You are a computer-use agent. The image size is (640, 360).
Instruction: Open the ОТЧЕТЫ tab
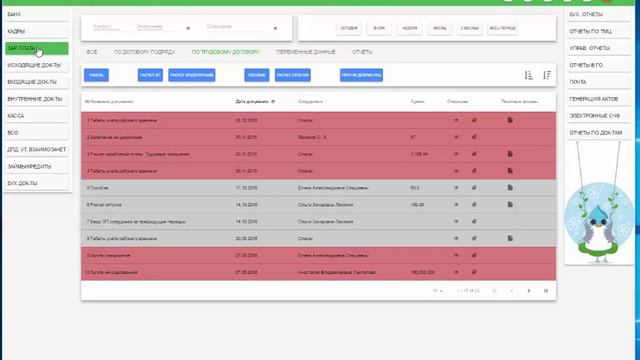click(362, 52)
